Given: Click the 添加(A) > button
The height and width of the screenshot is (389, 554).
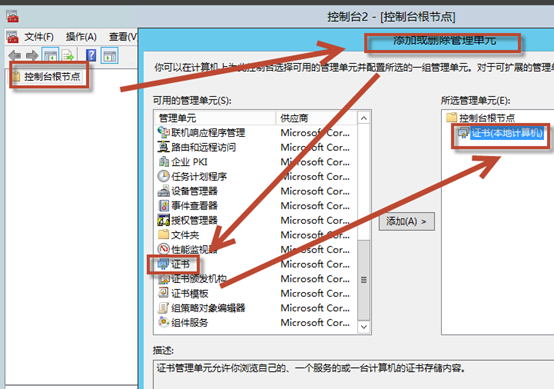Looking at the screenshot, I should point(407,221).
